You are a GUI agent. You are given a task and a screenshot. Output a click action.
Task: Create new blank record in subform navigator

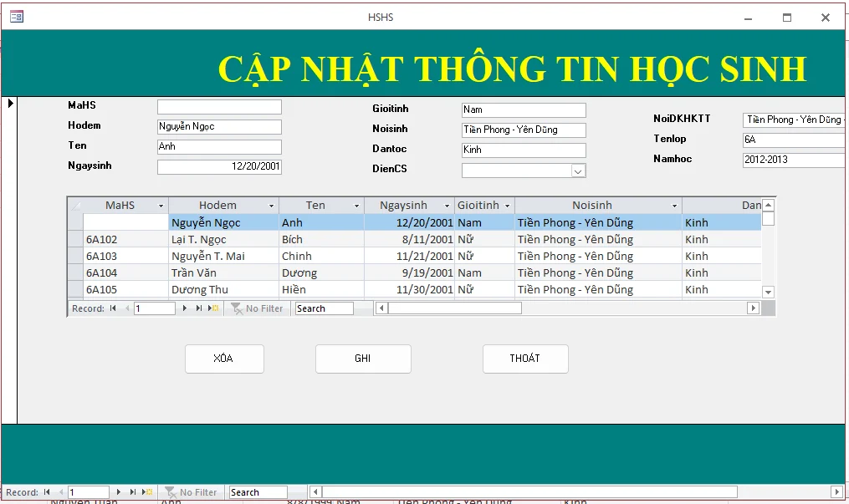(213, 308)
